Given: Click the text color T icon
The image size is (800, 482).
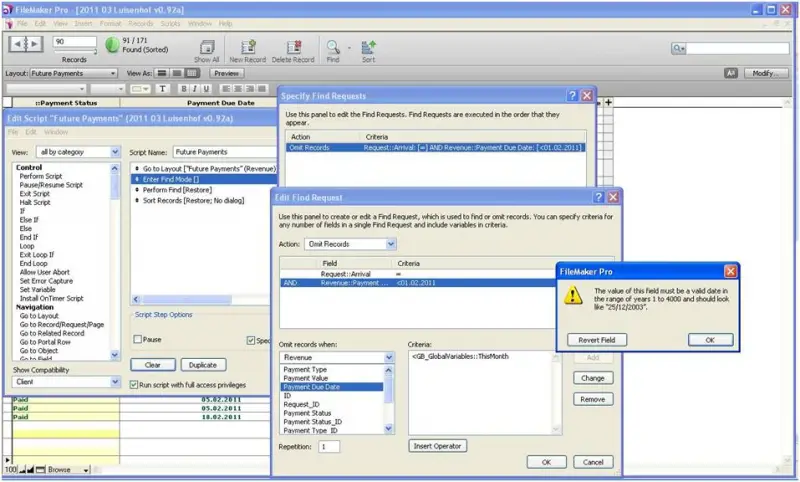Looking at the screenshot, I should point(162,89).
